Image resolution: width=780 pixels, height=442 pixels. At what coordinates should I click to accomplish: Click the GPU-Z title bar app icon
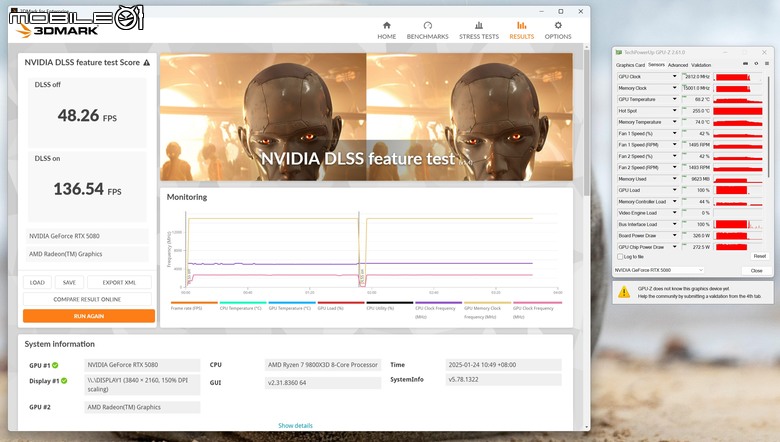619,52
